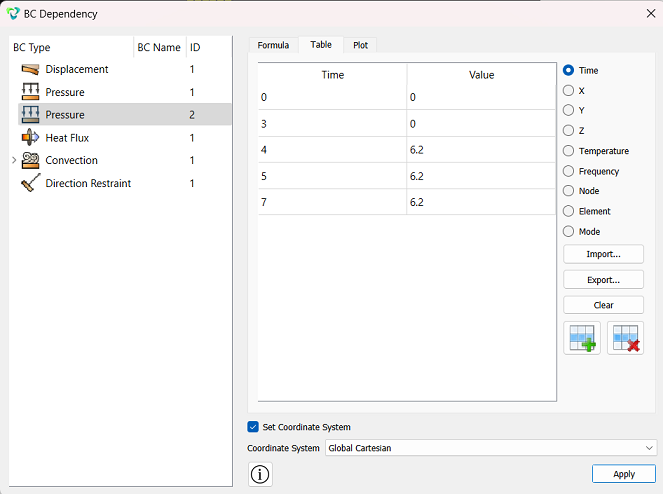The image size is (663, 494).
Task: Expand the Convection tree item
Action: 14,160
